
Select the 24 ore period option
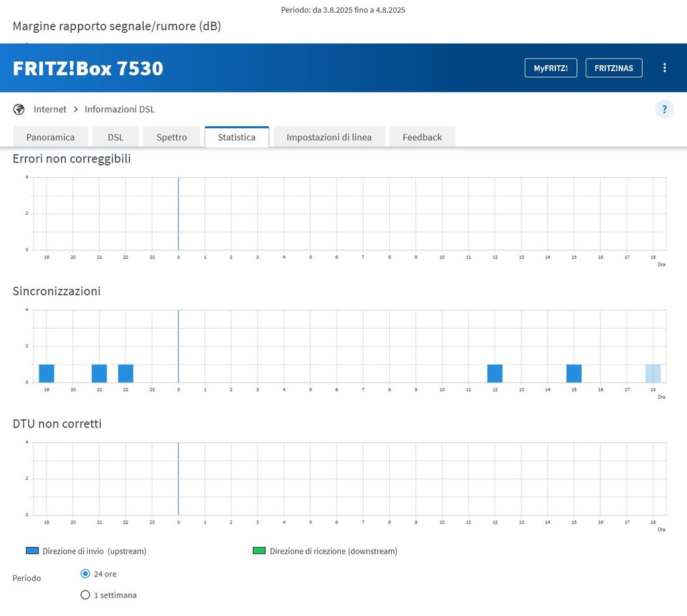[85, 574]
